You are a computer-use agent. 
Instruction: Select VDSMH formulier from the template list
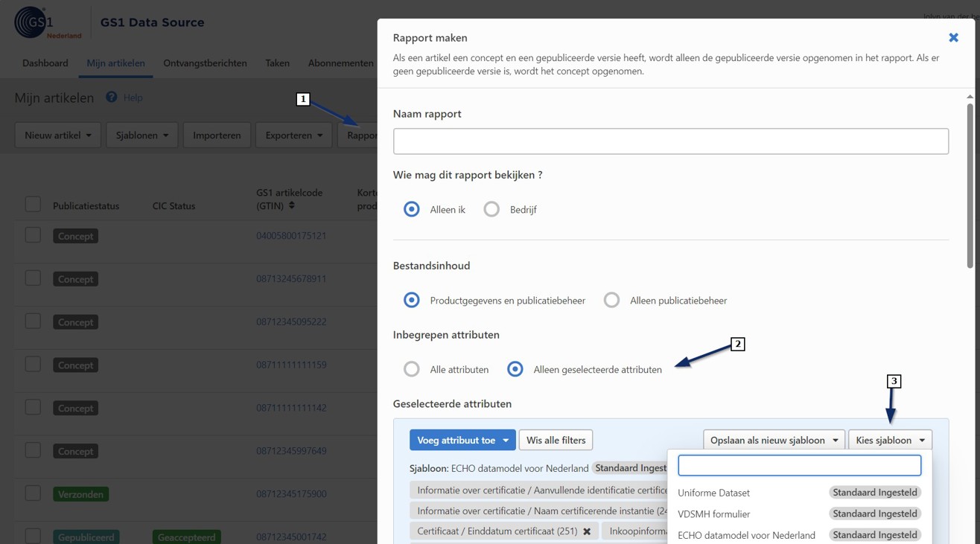click(x=713, y=513)
